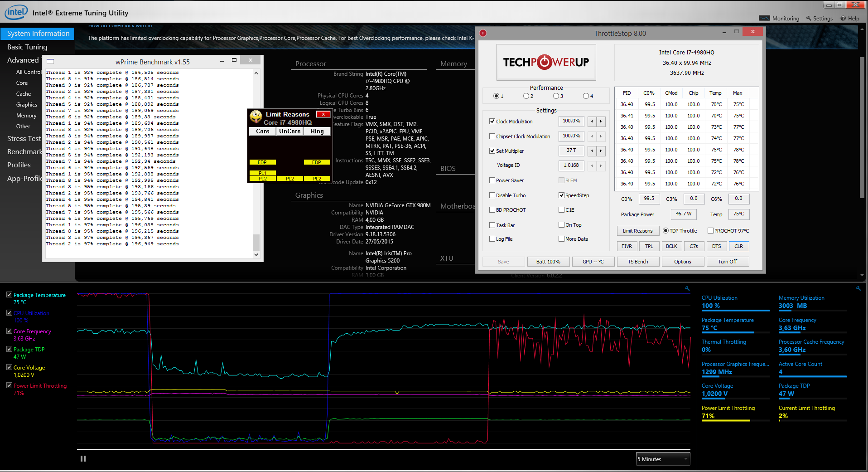The height and width of the screenshot is (472, 868).
Task: Toggle Power Limit Throttling graph checkbox
Action: [9, 385]
